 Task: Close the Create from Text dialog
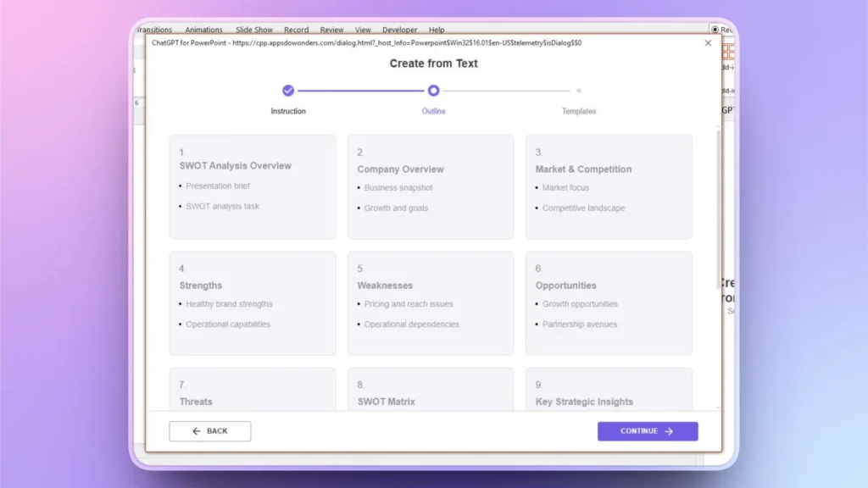tap(708, 42)
